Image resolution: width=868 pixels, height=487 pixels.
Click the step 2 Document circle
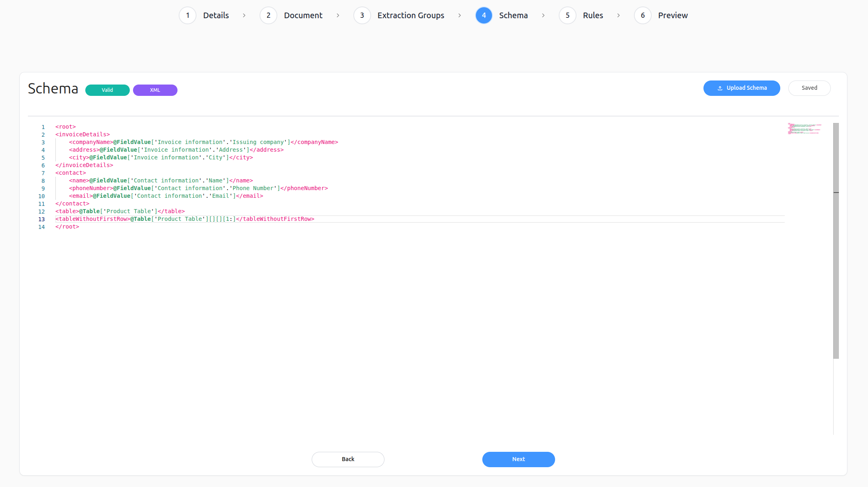[268, 15]
